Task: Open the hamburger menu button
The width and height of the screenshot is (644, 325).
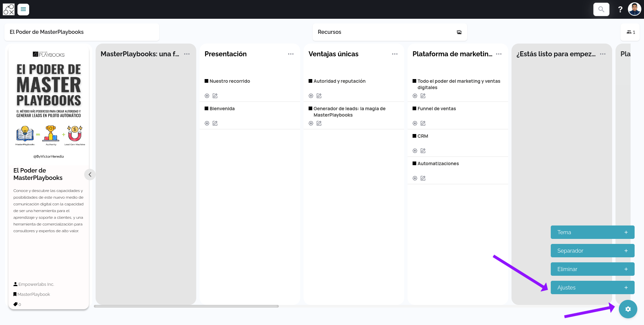Action: [x=23, y=9]
